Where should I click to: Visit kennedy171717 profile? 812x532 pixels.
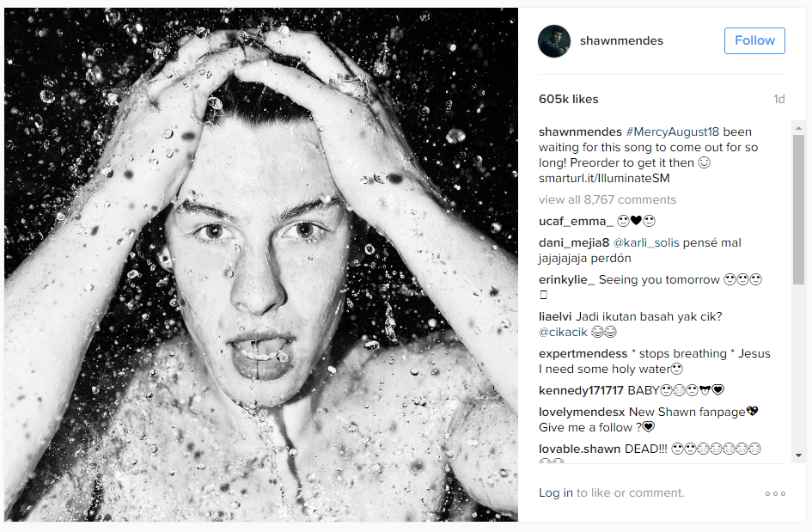pyautogui.click(x=581, y=390)
